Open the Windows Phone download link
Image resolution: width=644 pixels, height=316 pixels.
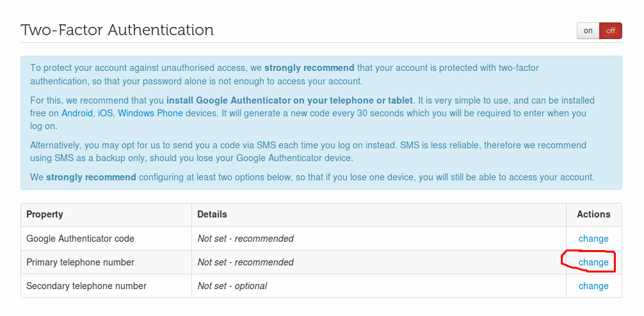pyautogui.click(x=150, y=113)
